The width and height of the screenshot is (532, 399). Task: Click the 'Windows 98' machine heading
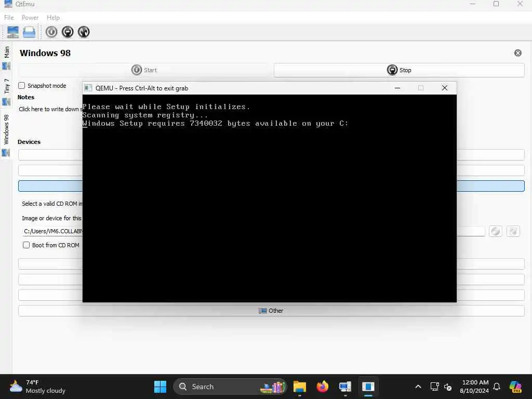(x=45, y=53)
